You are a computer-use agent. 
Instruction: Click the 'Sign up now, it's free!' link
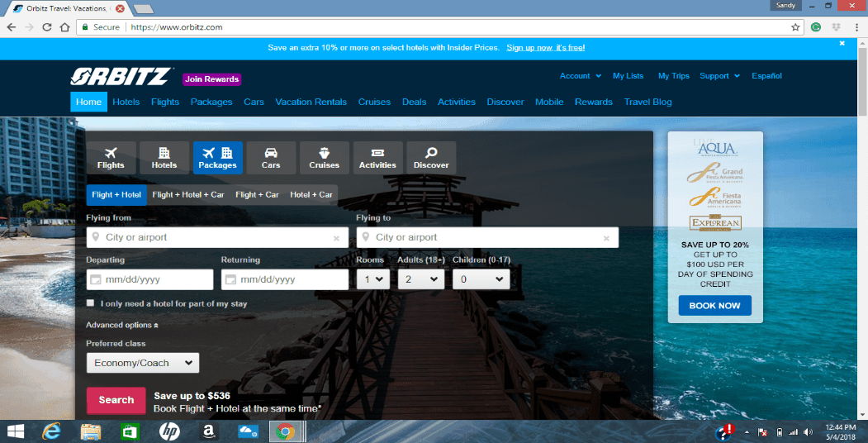[x=546, y=48]
